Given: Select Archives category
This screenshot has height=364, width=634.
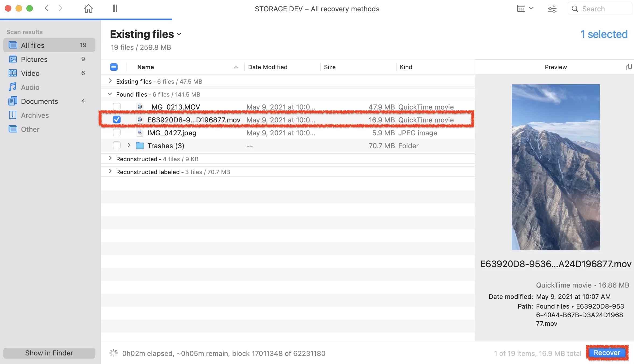Looking at the screenshot, I should (49, 115).
